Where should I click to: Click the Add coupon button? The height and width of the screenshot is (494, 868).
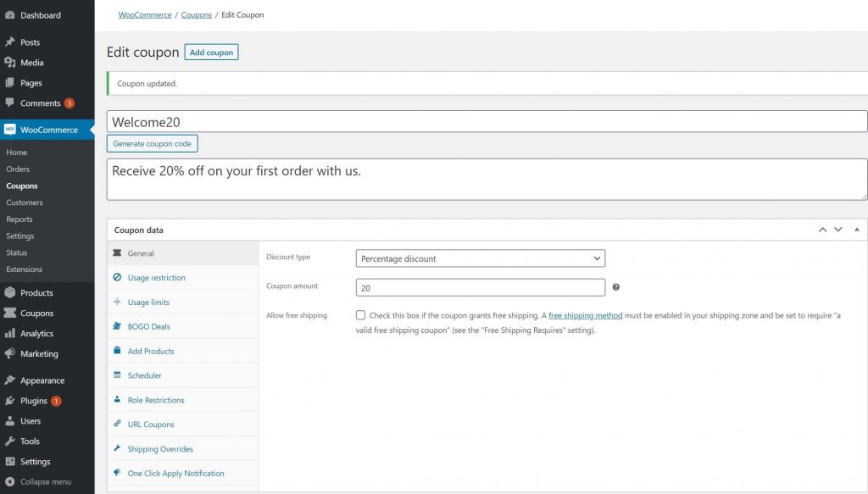(x=211, y=52)
